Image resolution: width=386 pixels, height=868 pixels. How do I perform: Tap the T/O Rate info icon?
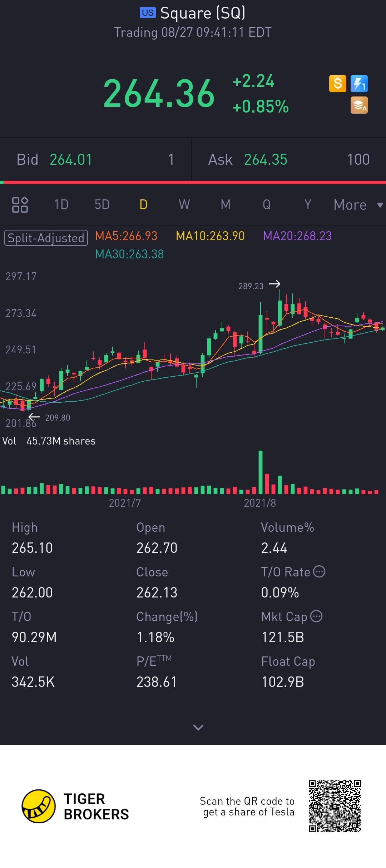coord(319,572)
